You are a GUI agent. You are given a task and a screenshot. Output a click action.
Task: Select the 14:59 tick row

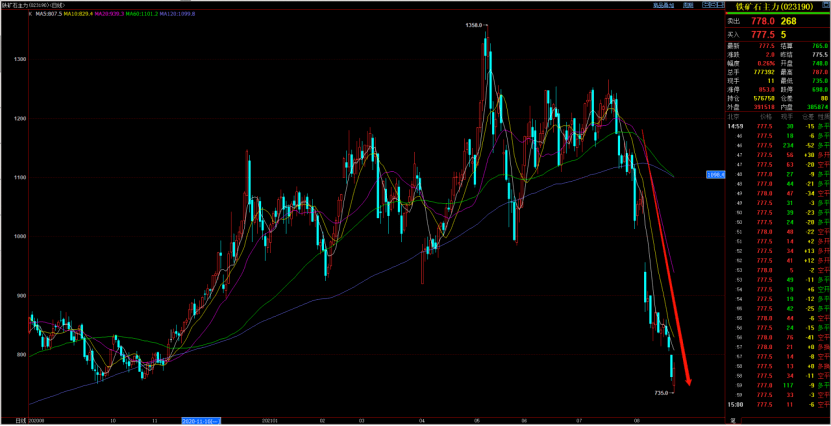point(777,127)
